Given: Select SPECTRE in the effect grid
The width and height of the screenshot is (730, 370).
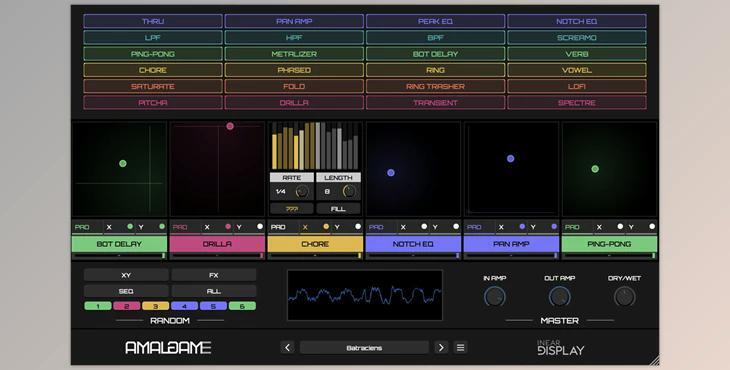Looking at the screenshot, I should pyautogui.click(x=577, y=103).
